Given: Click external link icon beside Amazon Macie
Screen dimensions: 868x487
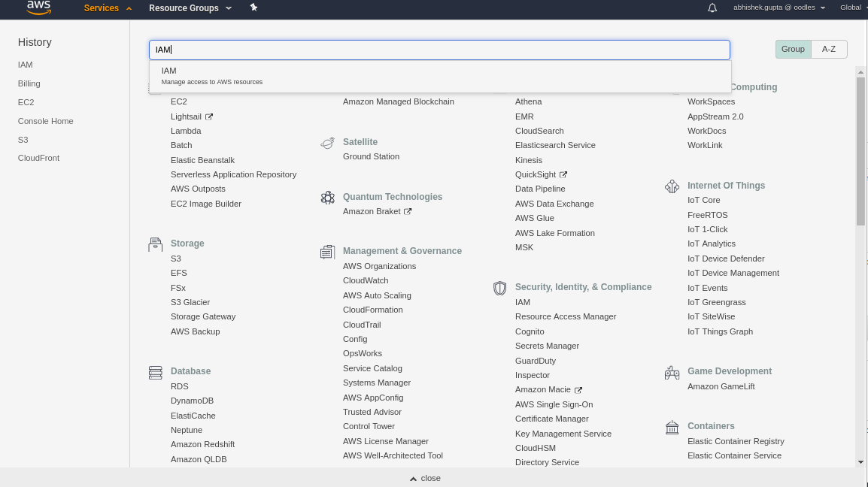Looking at the screenshot, I should tap(578, 389).
